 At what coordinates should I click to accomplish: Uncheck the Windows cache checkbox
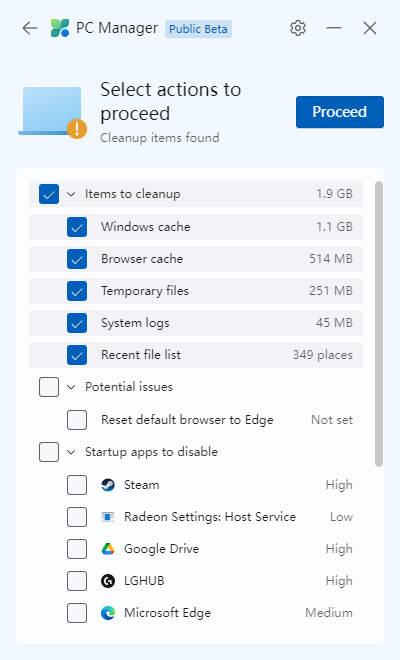pos(77,227)
